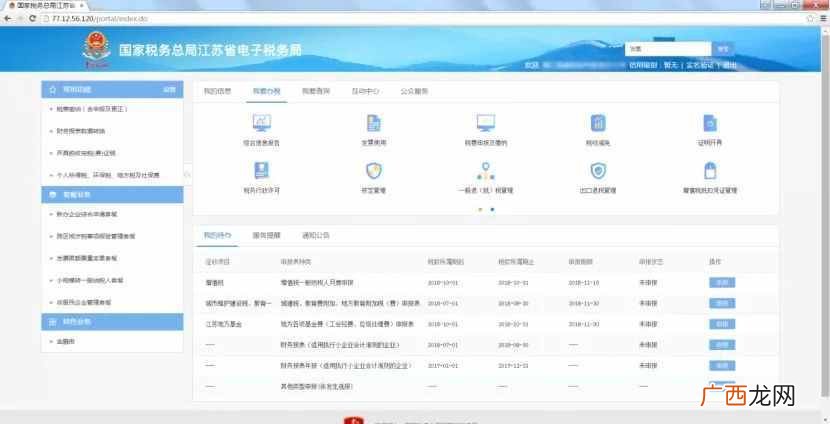
Task: Click the 搜索 button next to search box
Action: 723,49
